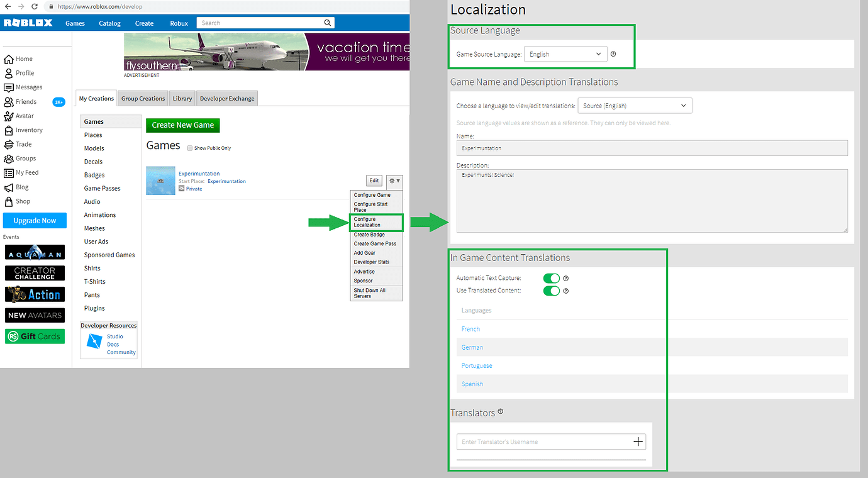Open Avatar icon in sidebar
Viewport: 868px width, 478px height.
(x=9, y=116)
